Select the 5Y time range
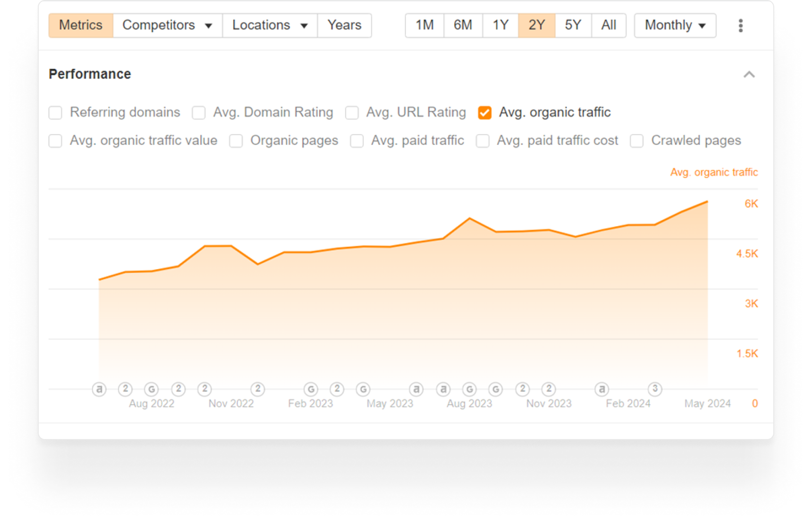This screenshot has height=525, width=812. tap(573, 25)
